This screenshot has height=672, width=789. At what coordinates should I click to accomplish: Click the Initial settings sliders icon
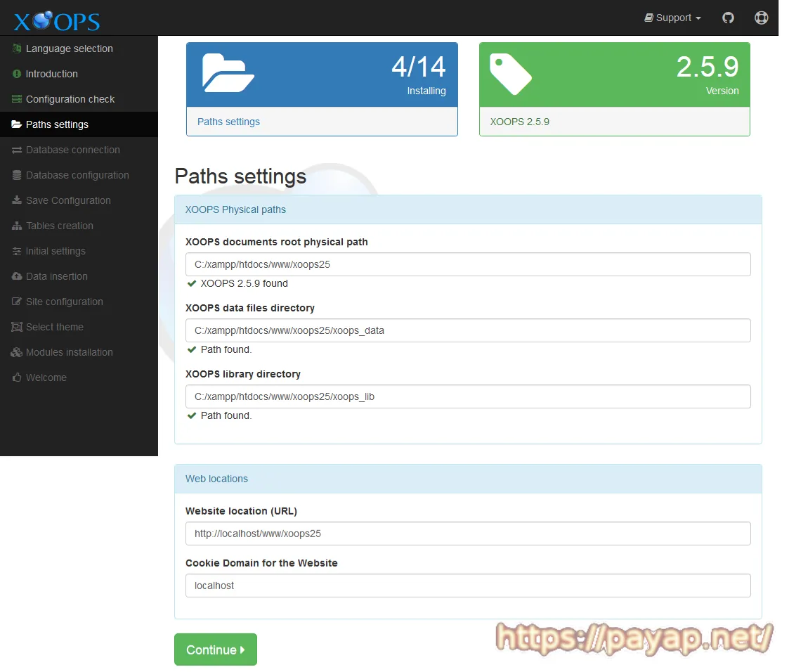pyautogui.click(x=17, y=251)
